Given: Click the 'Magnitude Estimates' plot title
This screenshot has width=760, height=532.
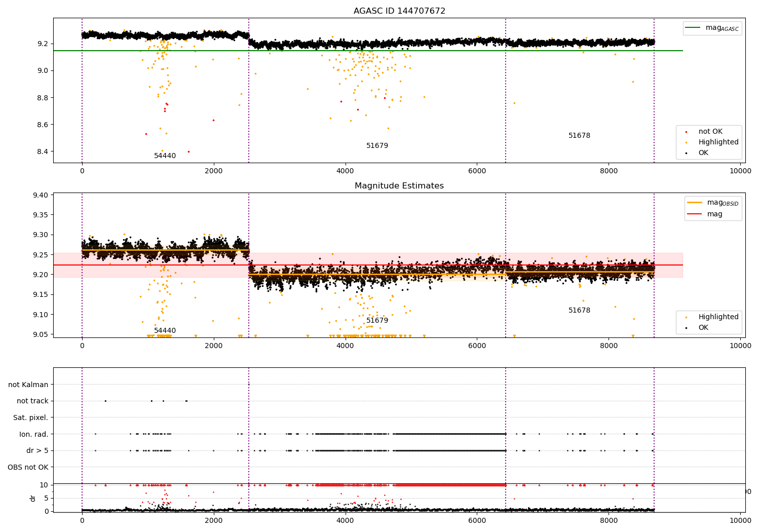Looking at the screenshot, I should pyautogui.click(x=399, y=186).
